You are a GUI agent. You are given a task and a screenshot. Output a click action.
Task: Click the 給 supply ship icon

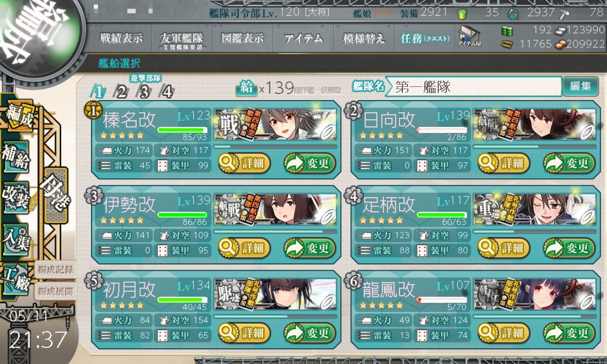[246, 88]
